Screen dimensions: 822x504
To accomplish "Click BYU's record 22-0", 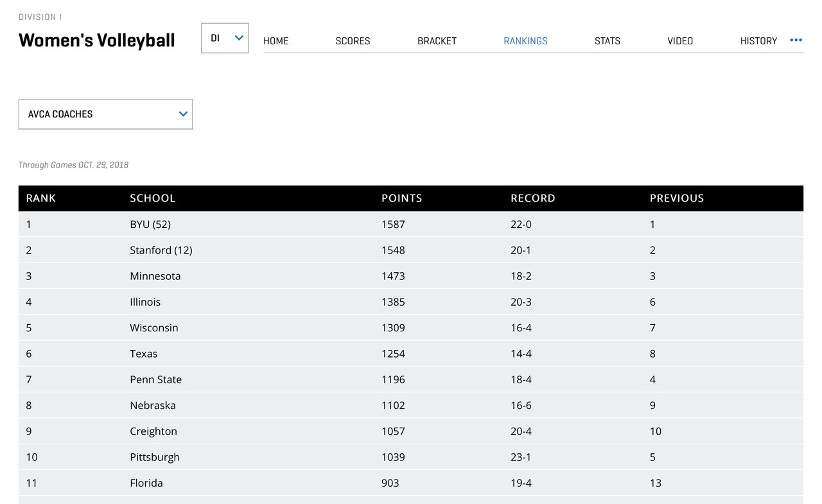I will pyautogui.click(x=521, y=225).
